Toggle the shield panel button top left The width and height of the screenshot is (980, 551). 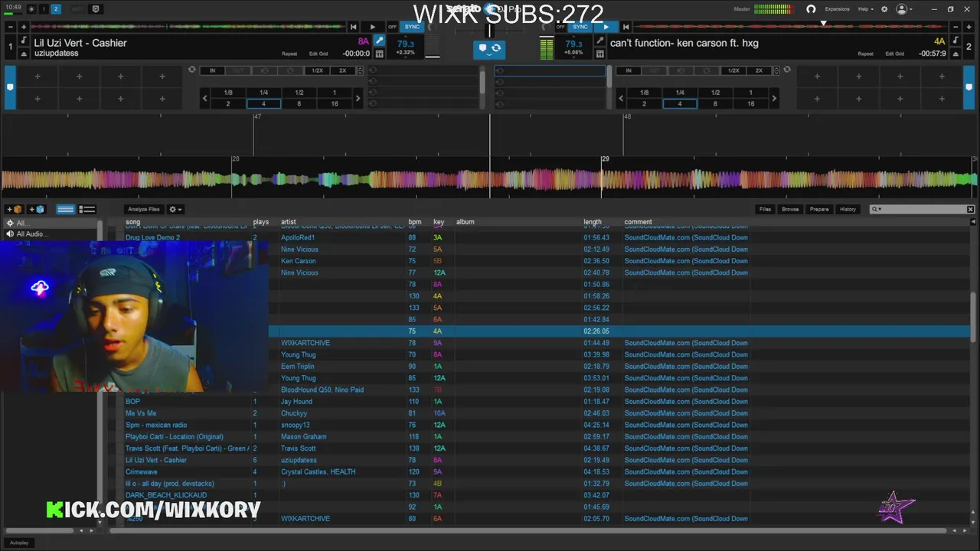click(96, 9)
